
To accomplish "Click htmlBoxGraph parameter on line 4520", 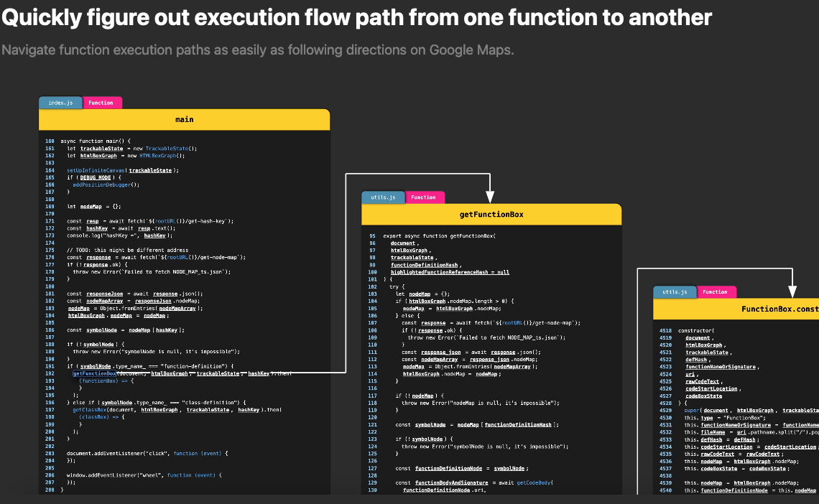I will coord(703,345).
